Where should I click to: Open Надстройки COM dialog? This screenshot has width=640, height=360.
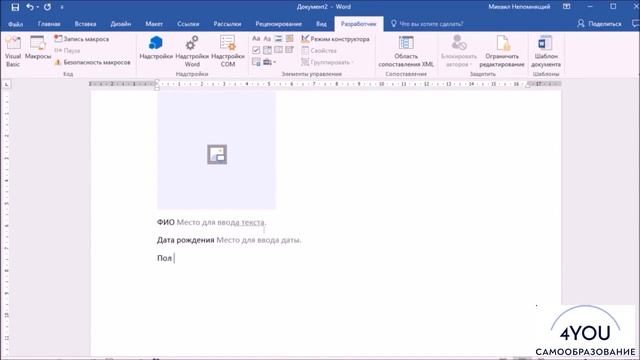(228, 51)
